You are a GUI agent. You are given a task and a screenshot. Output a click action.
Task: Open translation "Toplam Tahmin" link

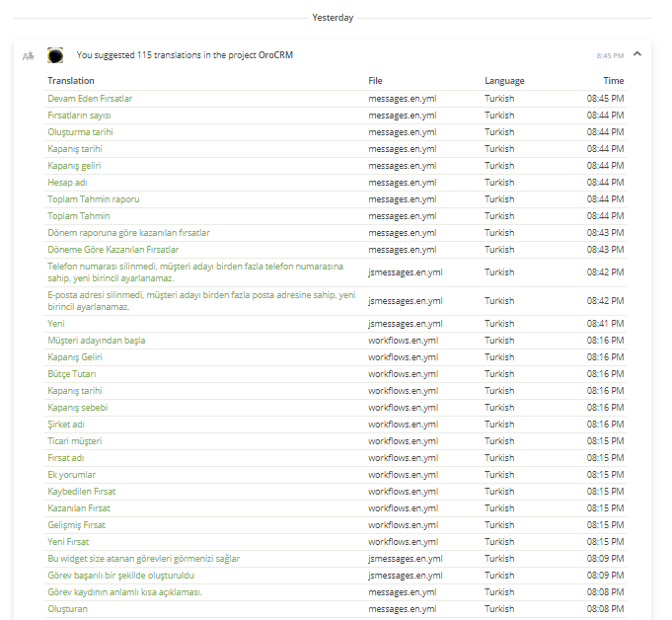[79, 215]
